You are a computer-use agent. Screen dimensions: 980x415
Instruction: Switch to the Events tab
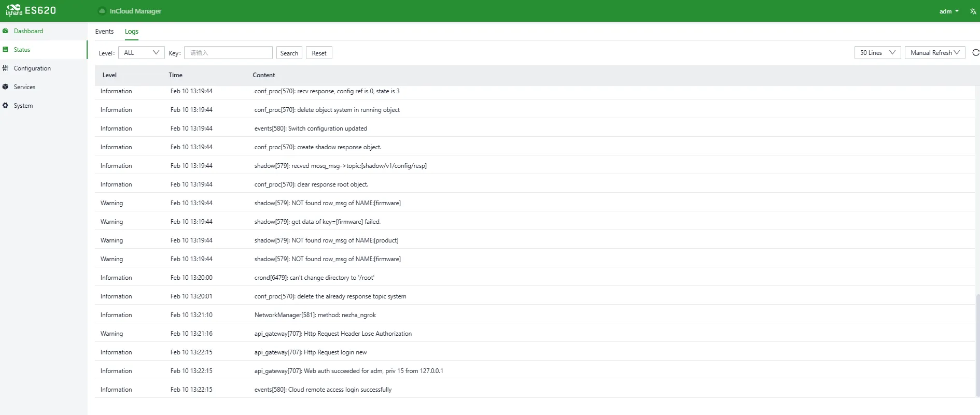104,32
